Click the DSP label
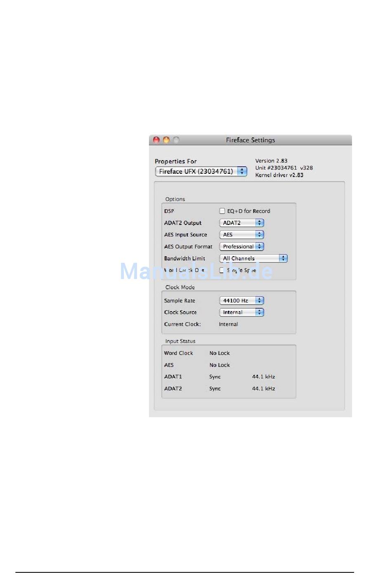Screen dimensions: 392x586 [169, 211]
